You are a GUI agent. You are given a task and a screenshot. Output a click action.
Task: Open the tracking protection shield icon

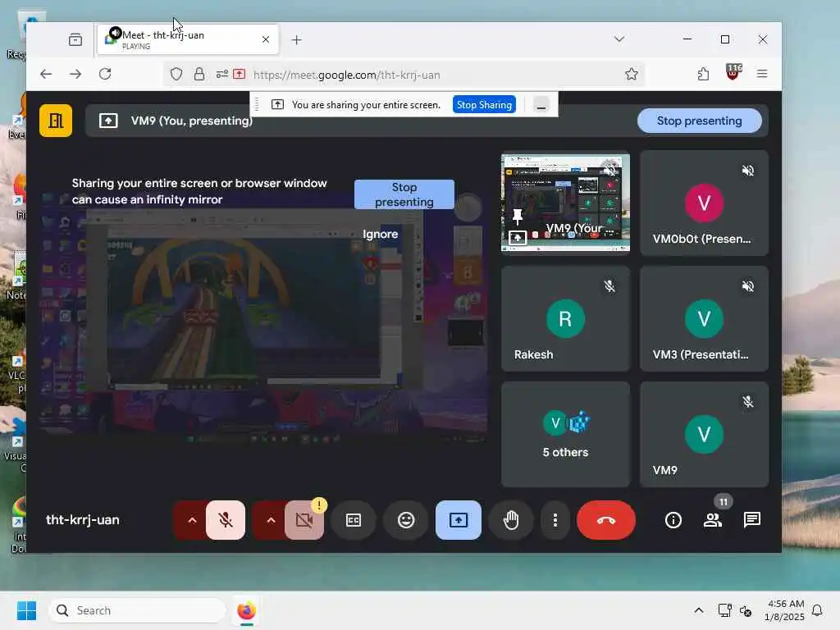pos(176,74)
